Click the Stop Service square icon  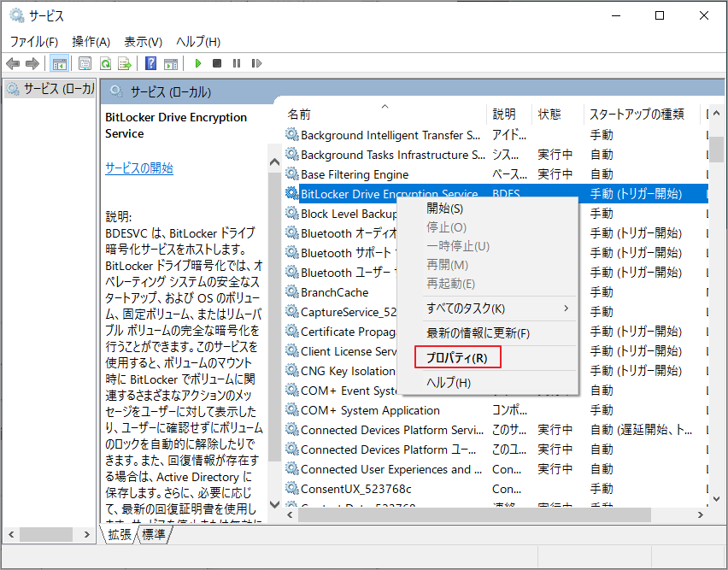[218, 62]
